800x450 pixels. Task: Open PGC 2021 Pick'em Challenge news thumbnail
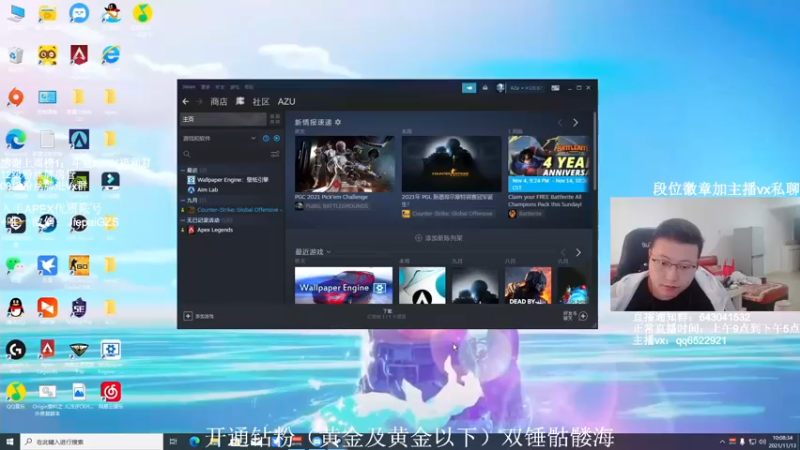pos(344,164)
